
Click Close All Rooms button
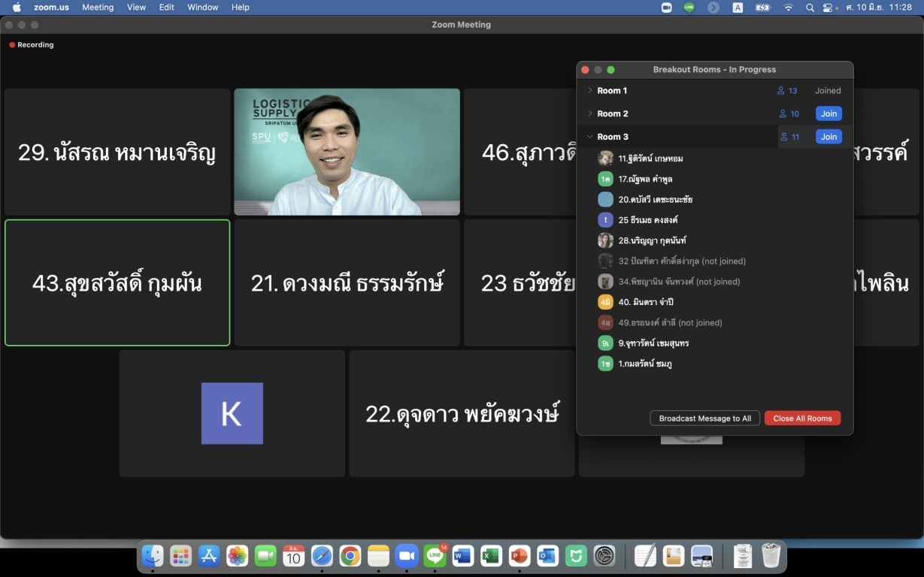[802, 418]
